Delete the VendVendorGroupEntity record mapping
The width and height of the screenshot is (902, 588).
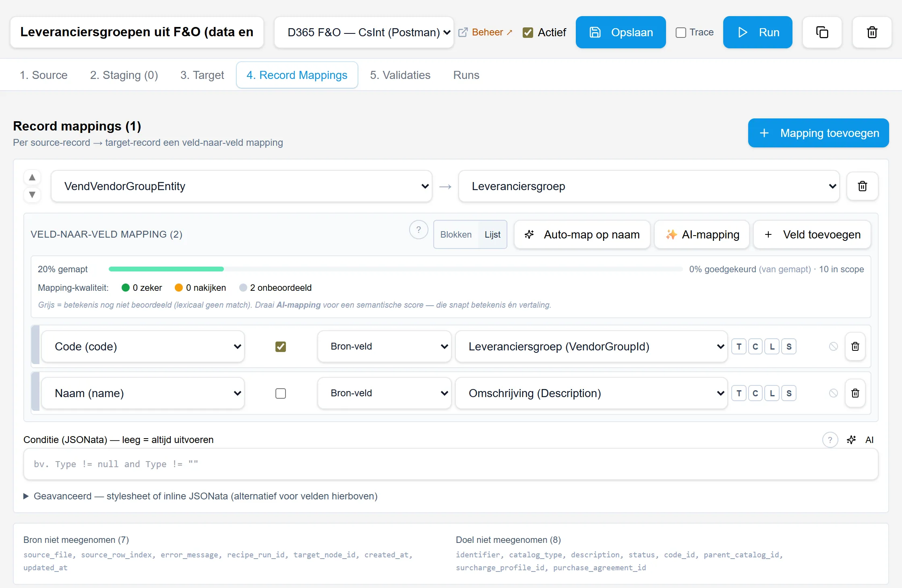tap(862, 186)
